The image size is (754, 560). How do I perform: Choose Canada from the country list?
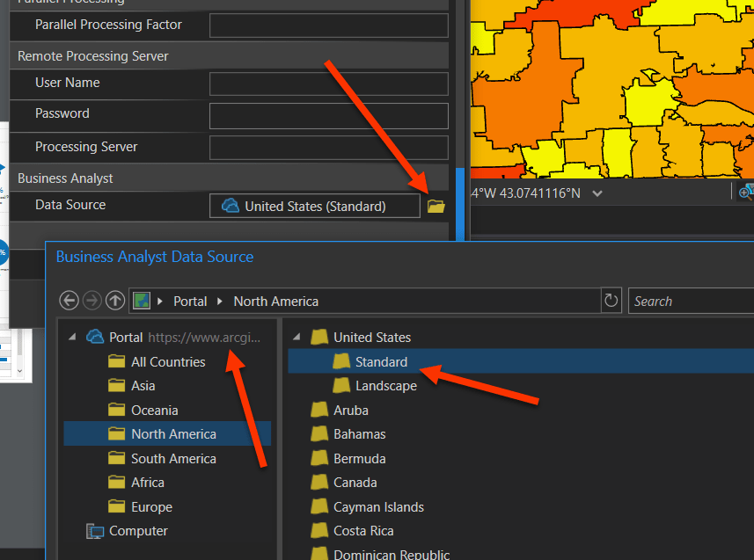(x=356, y=482)
